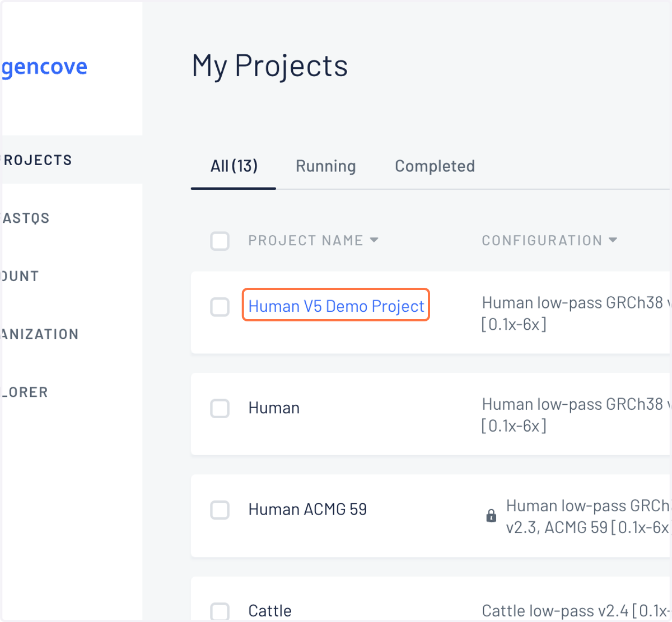The image size is (672, 622).
Task: Toggle the select-all projects checkbox
Action: [x=220, y=241]
